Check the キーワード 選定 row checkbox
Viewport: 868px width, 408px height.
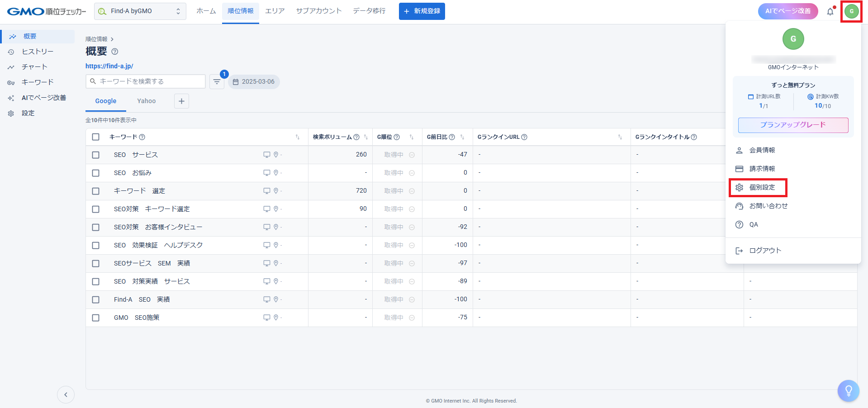coord(95,191)
